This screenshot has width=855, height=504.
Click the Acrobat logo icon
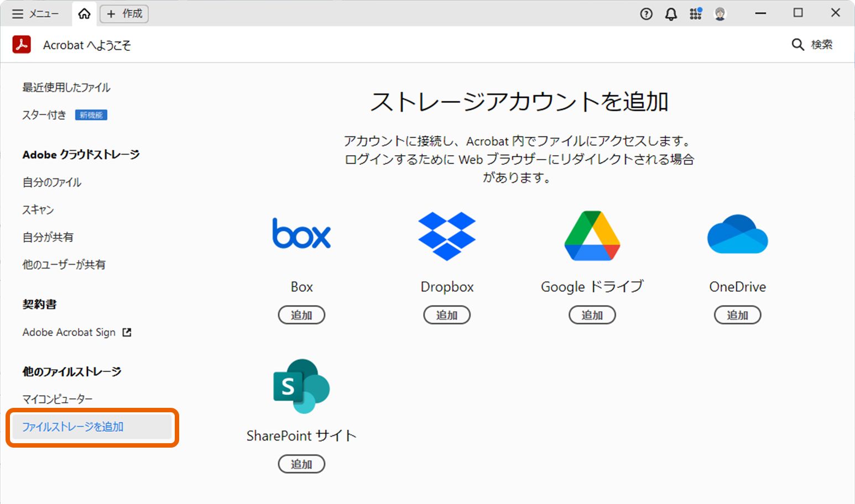pos(22,45)
